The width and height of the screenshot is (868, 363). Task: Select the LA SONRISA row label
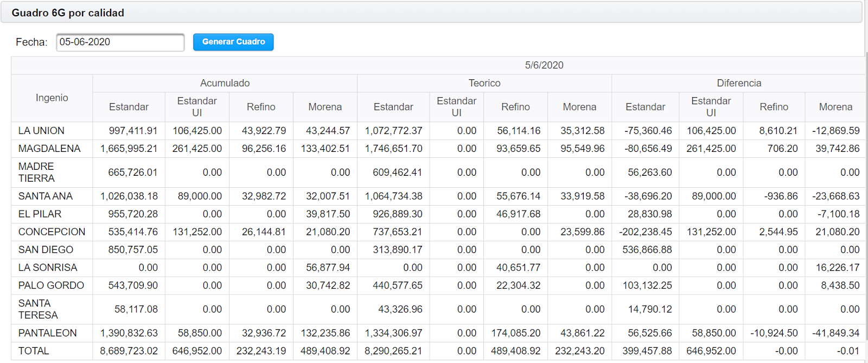point(48,268)
